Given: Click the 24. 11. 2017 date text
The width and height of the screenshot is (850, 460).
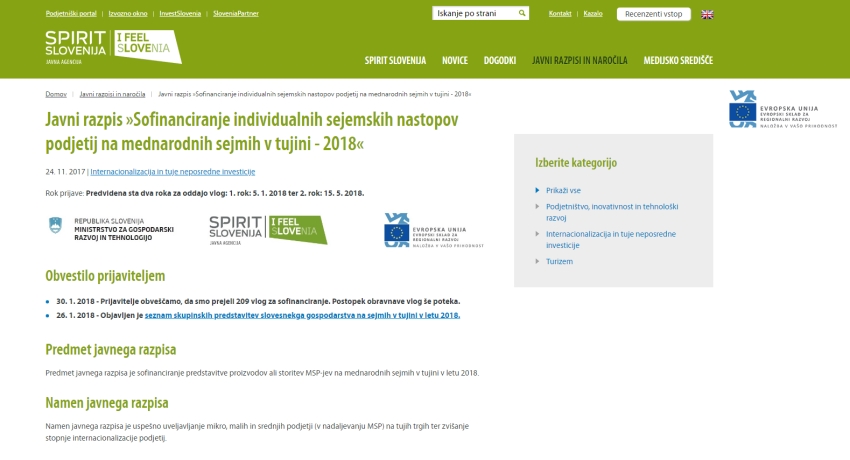Looking at the screenshot, I should [x=66, y=172].
